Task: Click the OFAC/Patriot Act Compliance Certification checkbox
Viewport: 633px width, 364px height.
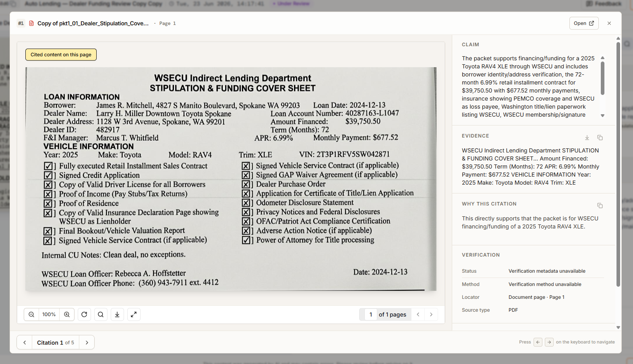Action: pos(246,222)
